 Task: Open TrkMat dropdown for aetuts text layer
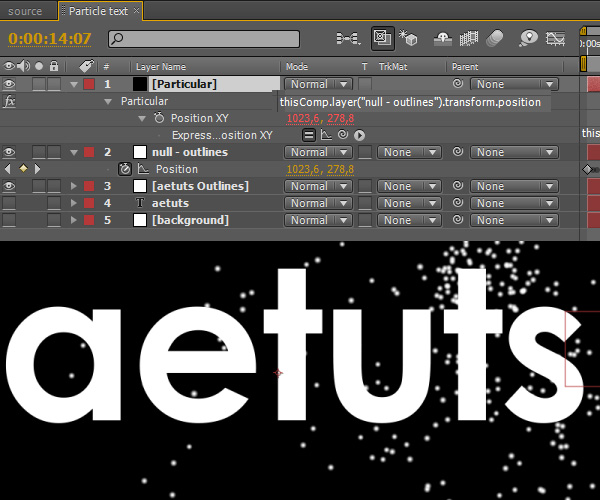[409, 203]
